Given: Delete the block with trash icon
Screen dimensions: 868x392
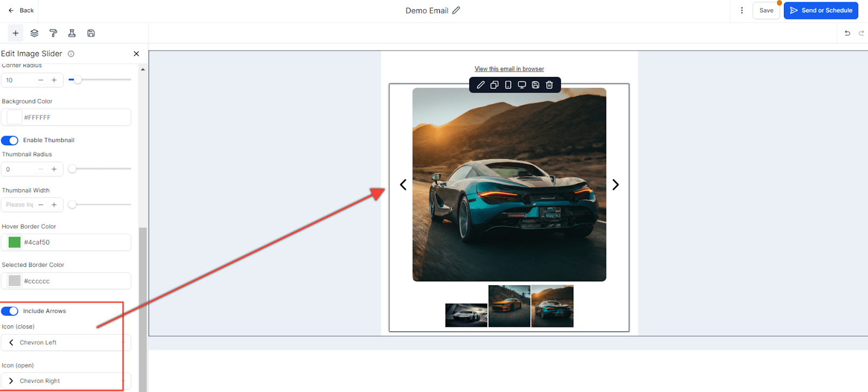Looking at the screenshot, I should [x=550, y=85].
